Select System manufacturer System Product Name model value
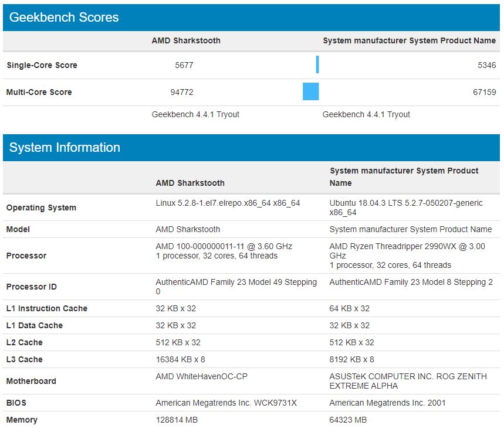 coord(411,229)
